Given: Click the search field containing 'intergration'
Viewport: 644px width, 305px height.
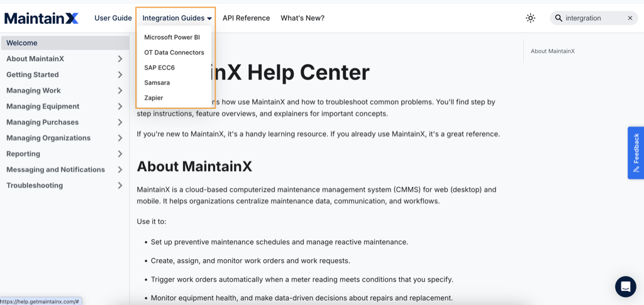Looking at the screenshot, I should [x=594, y=18].
